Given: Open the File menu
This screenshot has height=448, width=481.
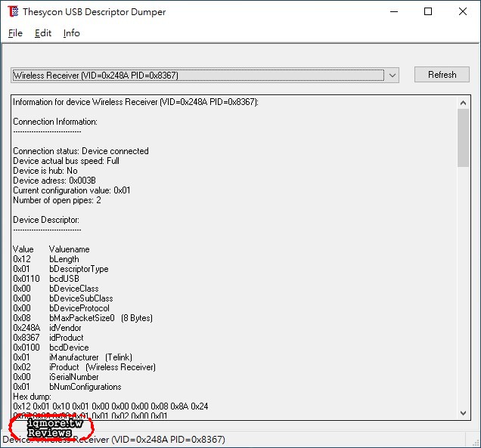Looking at the screenshot, I should (15, 33).
